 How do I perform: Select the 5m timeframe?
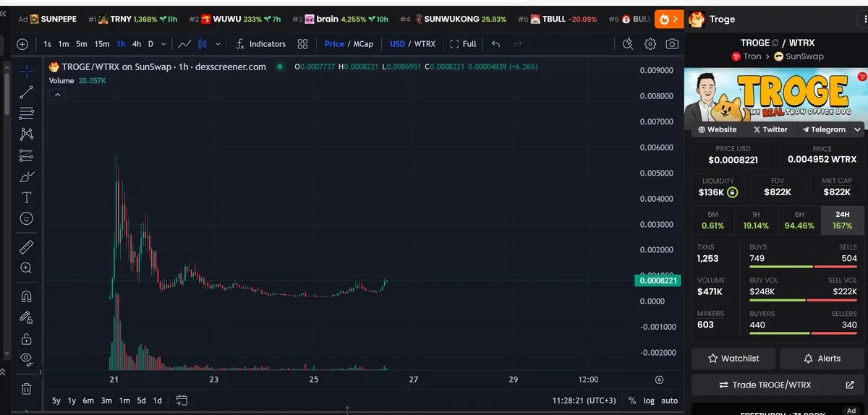pos(82,44)
